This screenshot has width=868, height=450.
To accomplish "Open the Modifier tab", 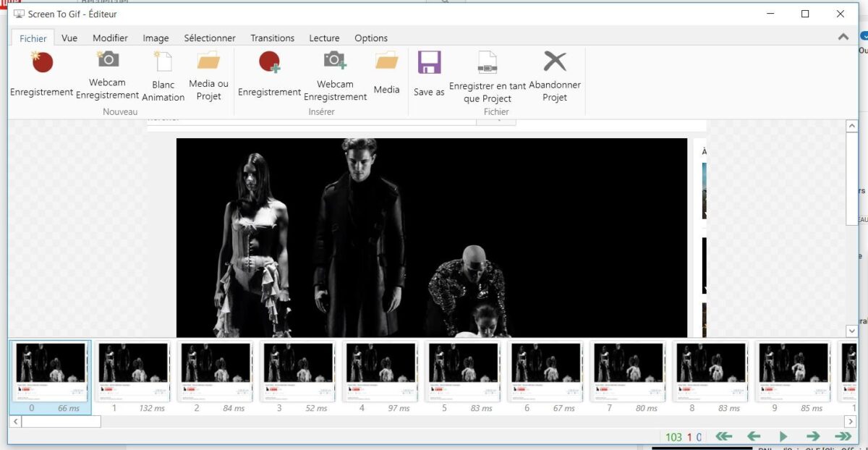I will (x=110, y=38).
